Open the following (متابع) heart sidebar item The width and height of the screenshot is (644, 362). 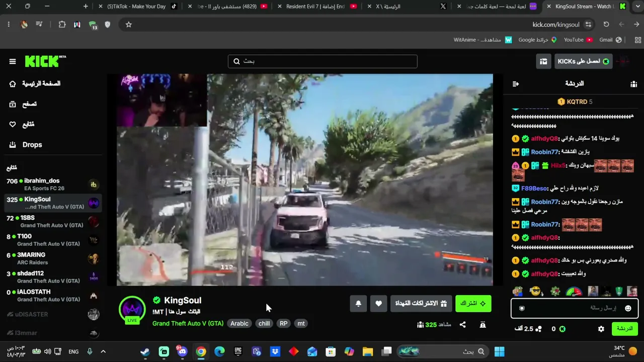click(x=22, y=124)
